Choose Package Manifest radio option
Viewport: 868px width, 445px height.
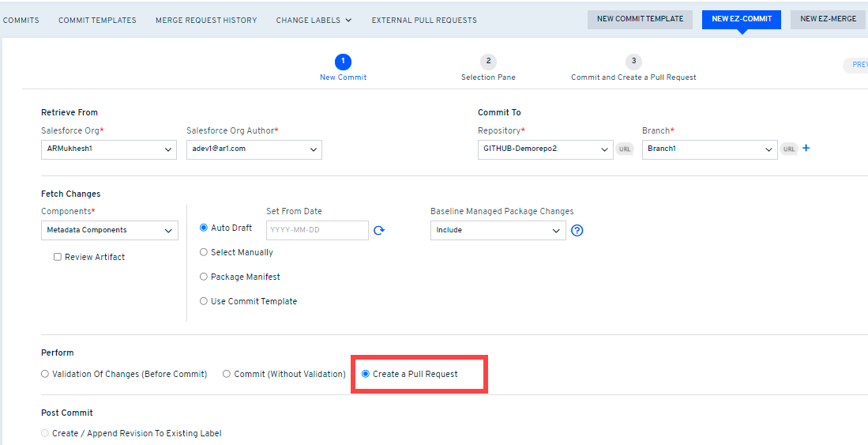204,277
